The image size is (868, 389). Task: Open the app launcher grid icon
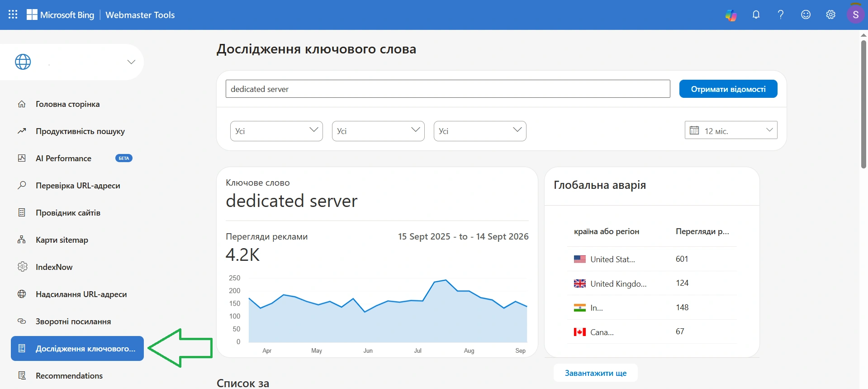click(x=13, y=14)
